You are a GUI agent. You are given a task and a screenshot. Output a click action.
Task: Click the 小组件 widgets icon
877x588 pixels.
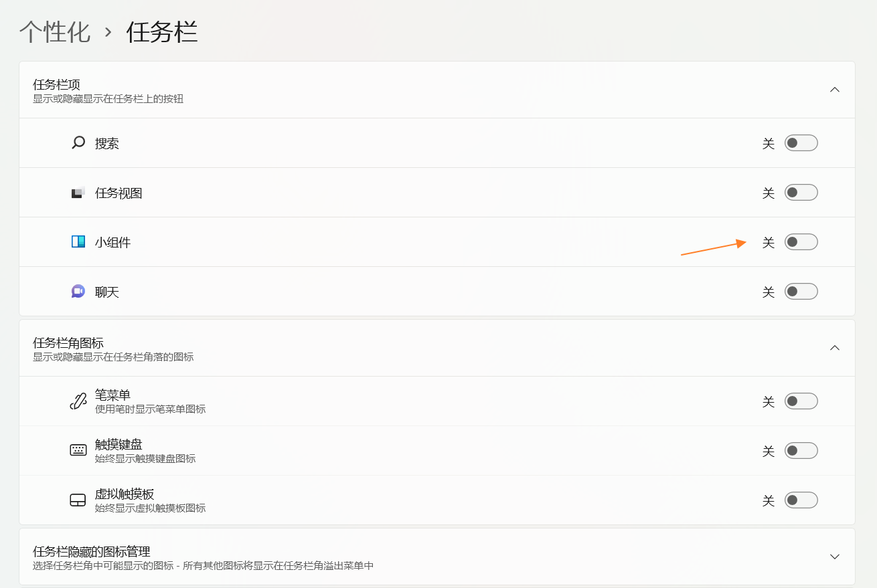(78, 241)
